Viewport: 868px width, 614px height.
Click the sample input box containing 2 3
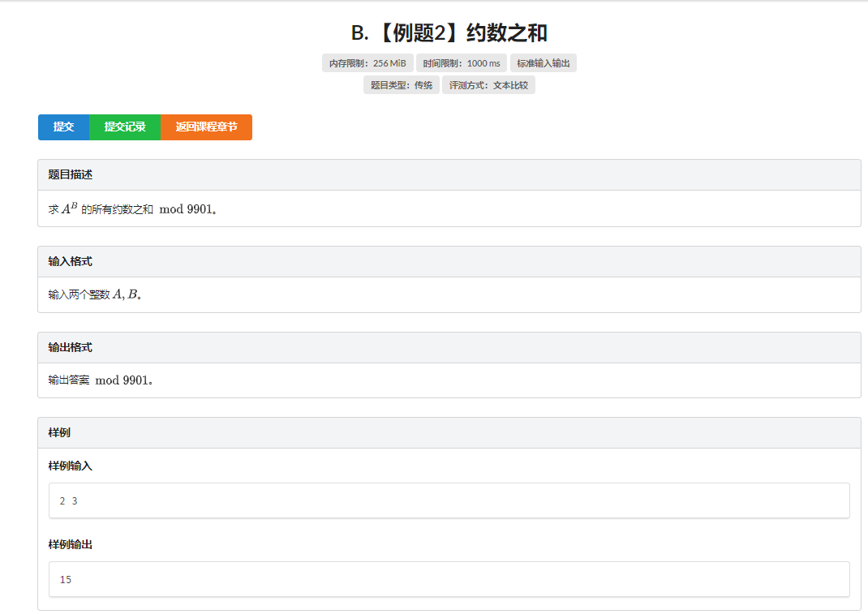[449, 500]
